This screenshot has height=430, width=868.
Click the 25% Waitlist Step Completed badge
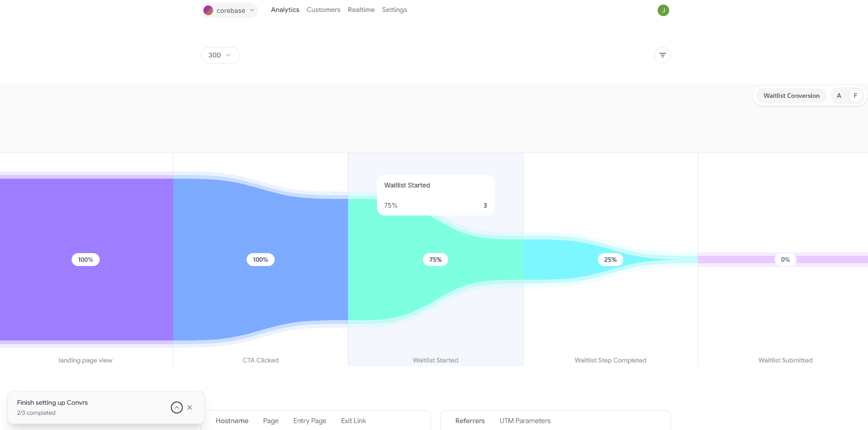pyautogui.click(x=610, y=260)
